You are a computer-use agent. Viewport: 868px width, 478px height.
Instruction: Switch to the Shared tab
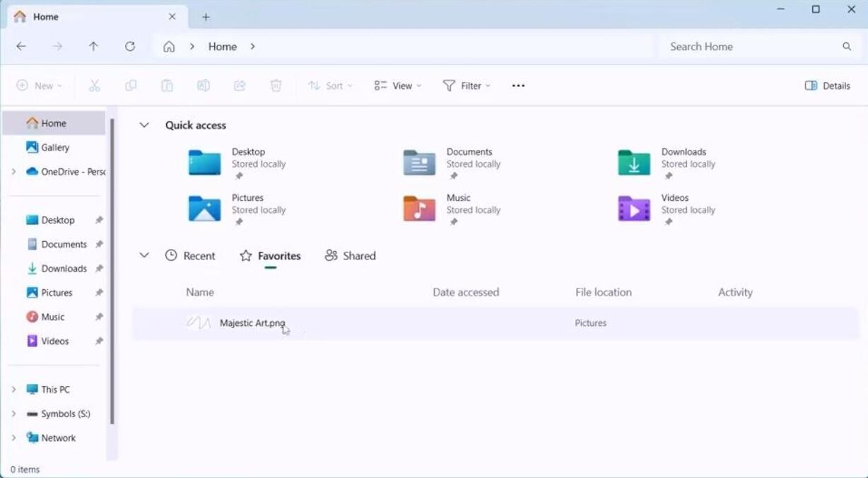point(349,255)
